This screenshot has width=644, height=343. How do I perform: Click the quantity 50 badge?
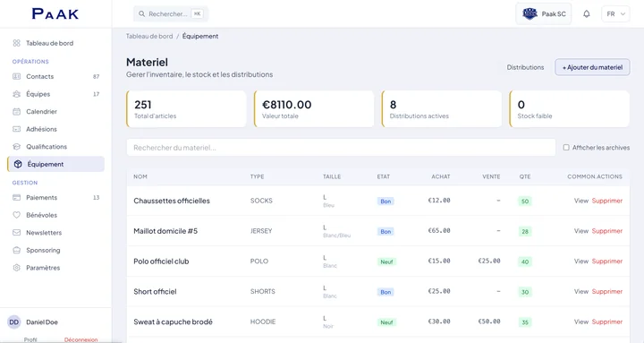coord(525,202)
